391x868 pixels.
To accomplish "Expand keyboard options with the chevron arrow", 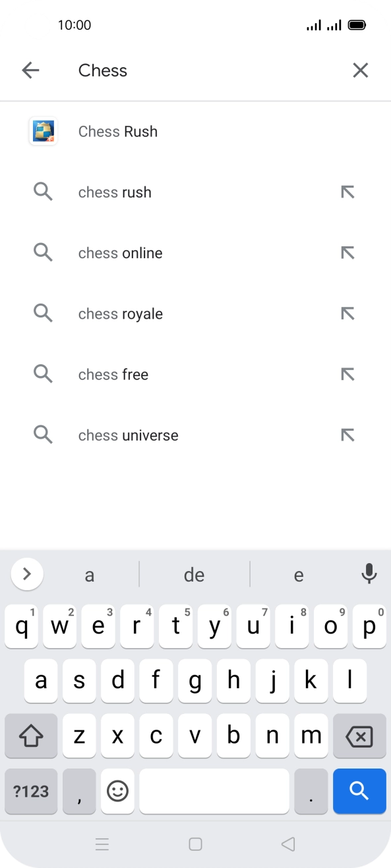I will (26, 574).
